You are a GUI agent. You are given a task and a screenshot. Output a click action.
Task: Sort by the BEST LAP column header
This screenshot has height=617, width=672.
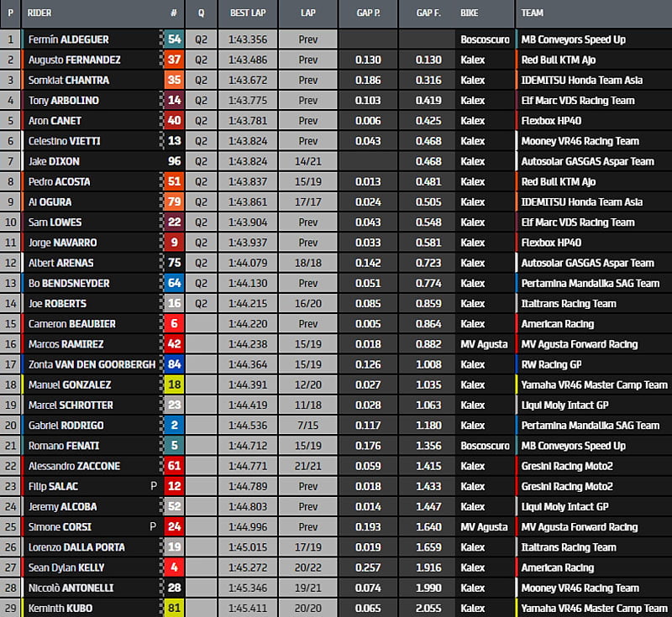click(x=247, y=13)
